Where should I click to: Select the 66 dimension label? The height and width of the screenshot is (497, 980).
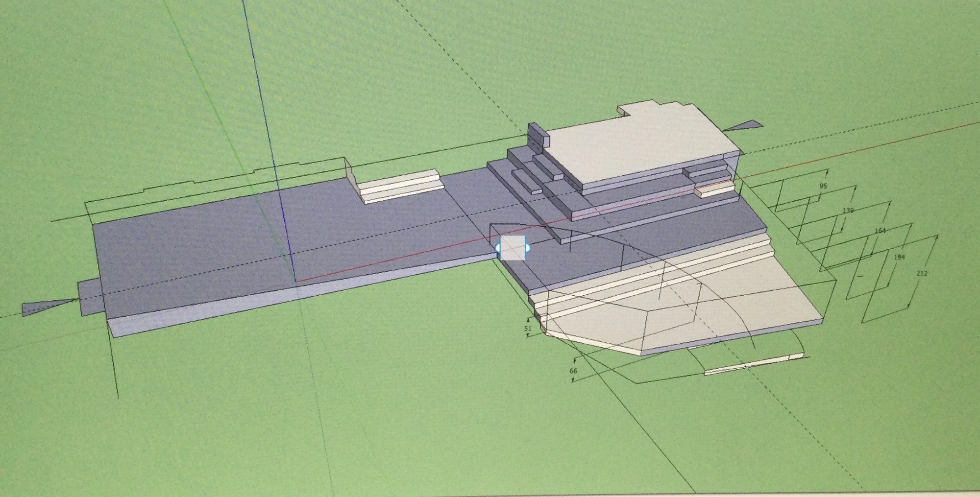[573, 371]
